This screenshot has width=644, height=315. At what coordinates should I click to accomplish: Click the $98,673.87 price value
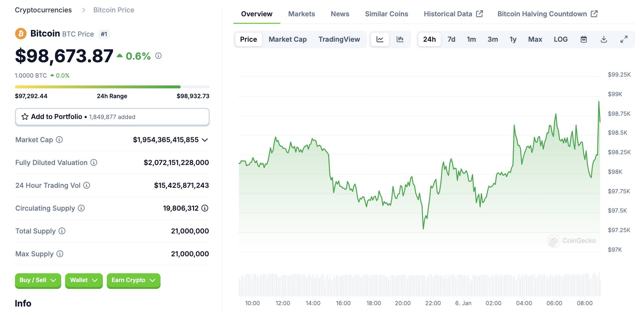(x=64, y=56)
